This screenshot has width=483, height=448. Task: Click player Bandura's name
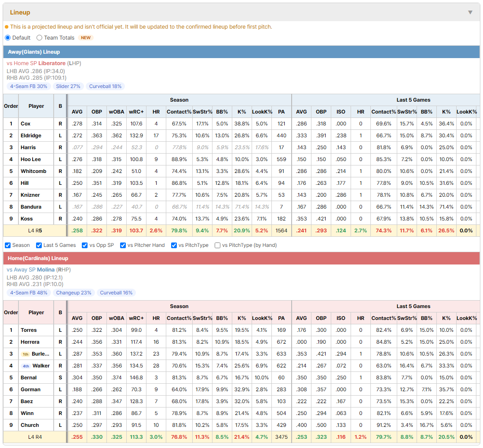[x=31, y=207]
